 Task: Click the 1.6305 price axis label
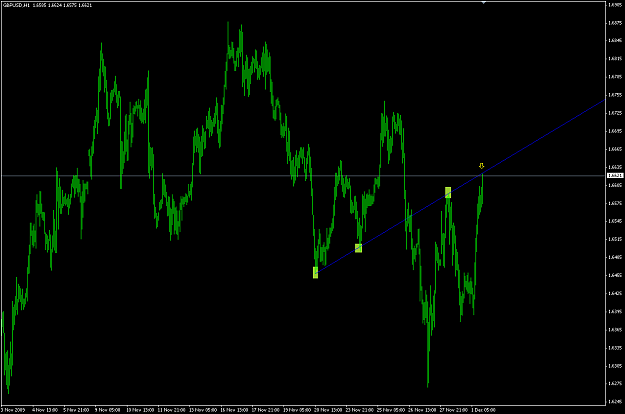(615, 365)
